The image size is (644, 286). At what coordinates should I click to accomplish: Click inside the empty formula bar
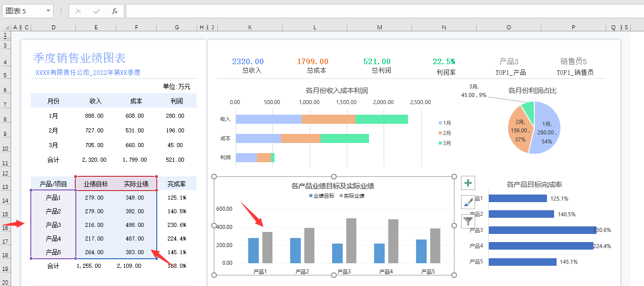(x=354, y=11)
